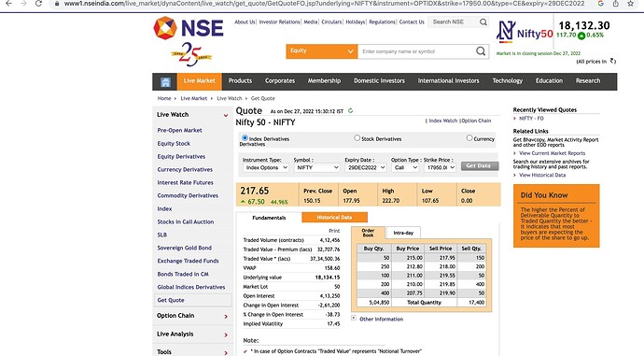Click the Get Data button
Image resolution: width=644 pixels, height=356 pixels.
[x=480, y=165]
